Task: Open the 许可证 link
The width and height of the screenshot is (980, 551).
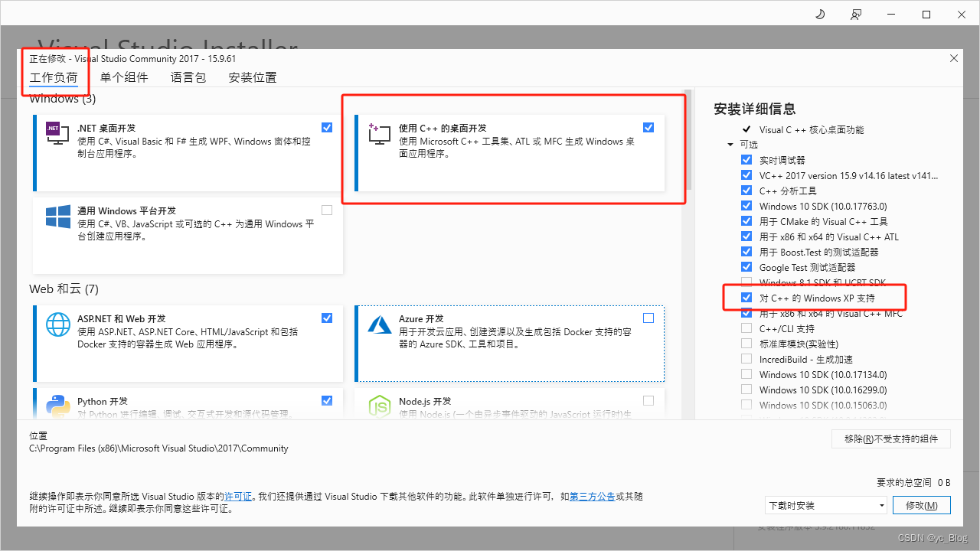Action: (x=238, y=496)
